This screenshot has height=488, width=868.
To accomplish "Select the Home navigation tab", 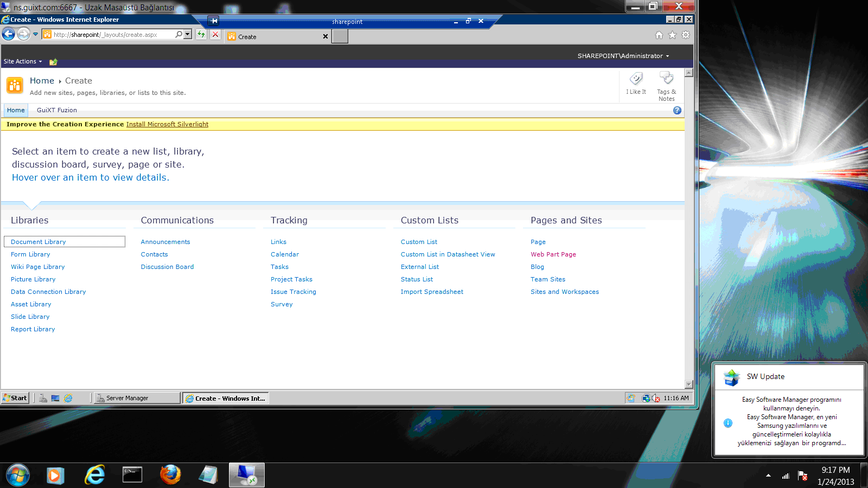I will tap(16, 110).
